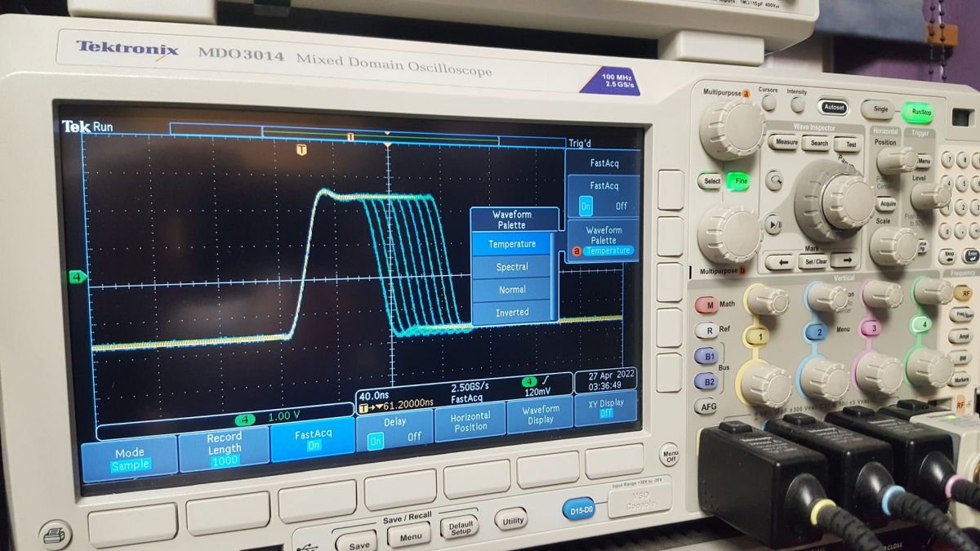This screenshot has height=551, width=980.
Task: Enable blue channel 2 button
Action: click(818, 333)
